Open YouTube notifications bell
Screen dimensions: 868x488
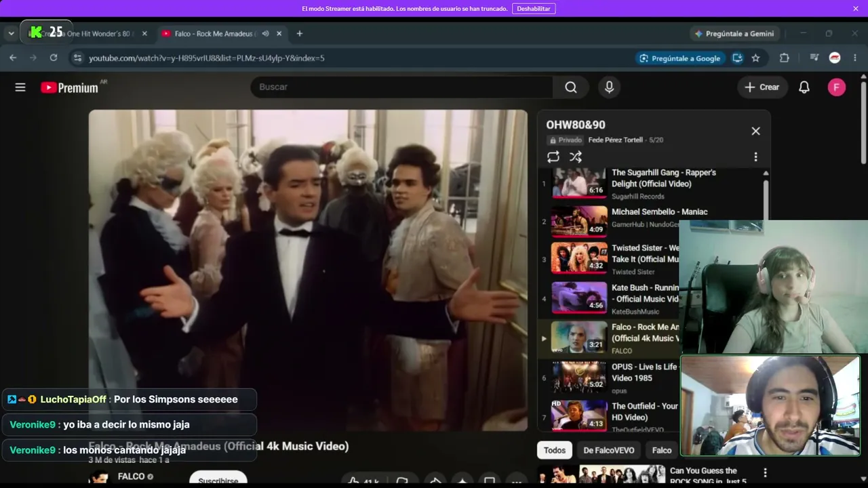click(x=804, y=87)
